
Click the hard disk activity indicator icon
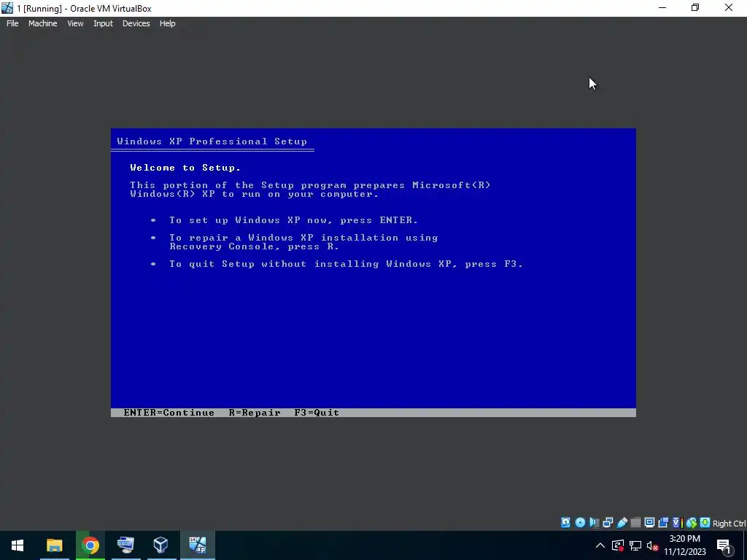[x=565, y=522]
